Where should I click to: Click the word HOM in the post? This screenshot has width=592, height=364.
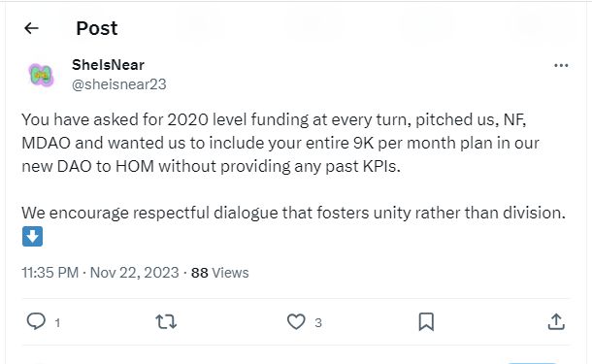click(x=135, y=167)
